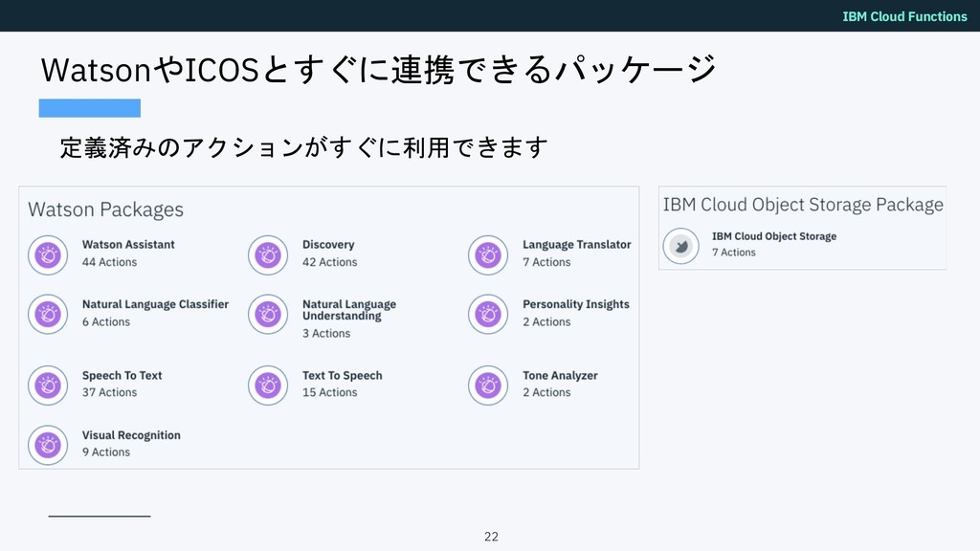
Task: Click the Natural Language Classifier icon
Action: (48, 314)
